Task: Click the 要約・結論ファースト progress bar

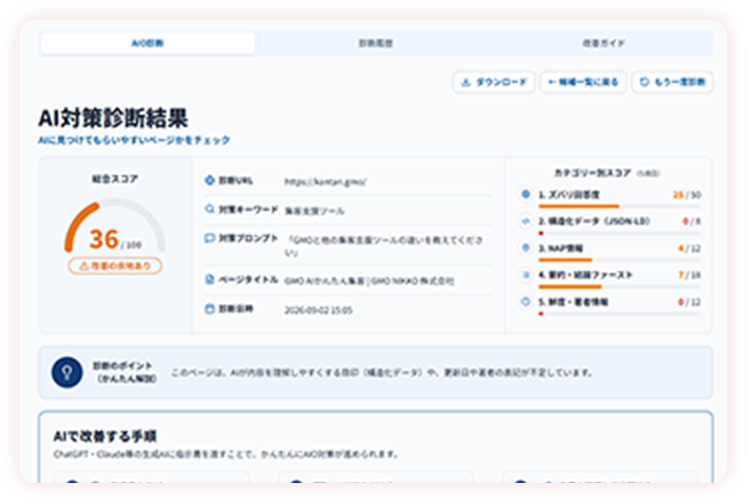Action: (619, 287)
